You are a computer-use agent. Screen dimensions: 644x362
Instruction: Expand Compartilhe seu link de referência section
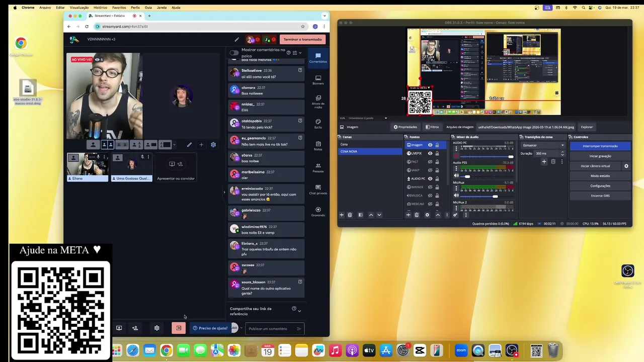[299, 311]
